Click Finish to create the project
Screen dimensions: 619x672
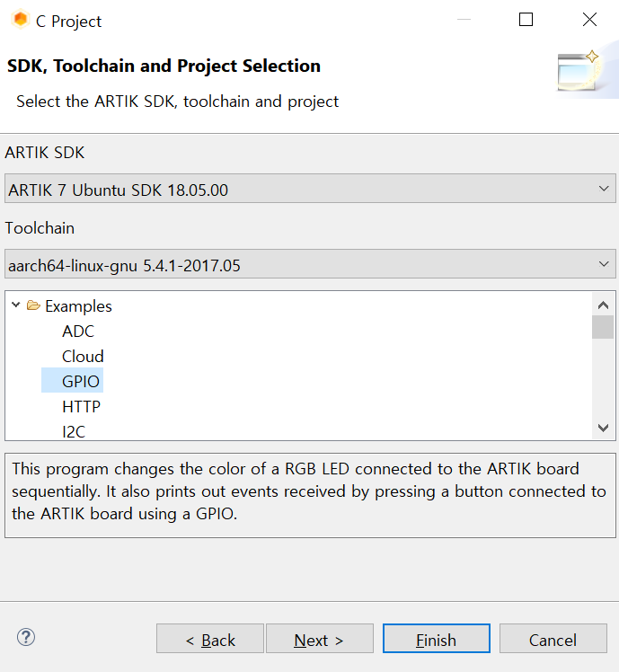[x=437, y=639]
